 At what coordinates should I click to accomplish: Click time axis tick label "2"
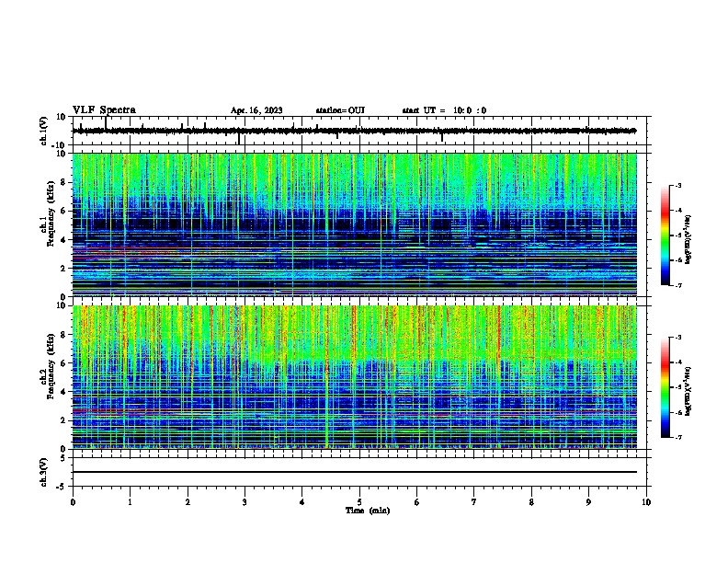[188, 502]
